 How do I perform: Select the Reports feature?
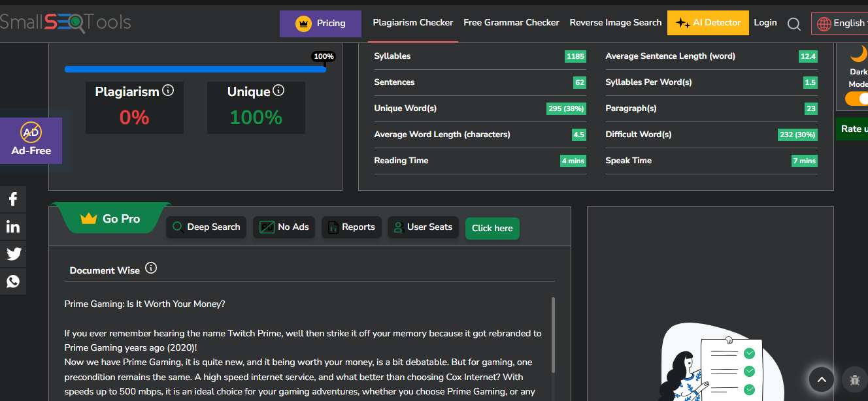(x=352, y=227)
